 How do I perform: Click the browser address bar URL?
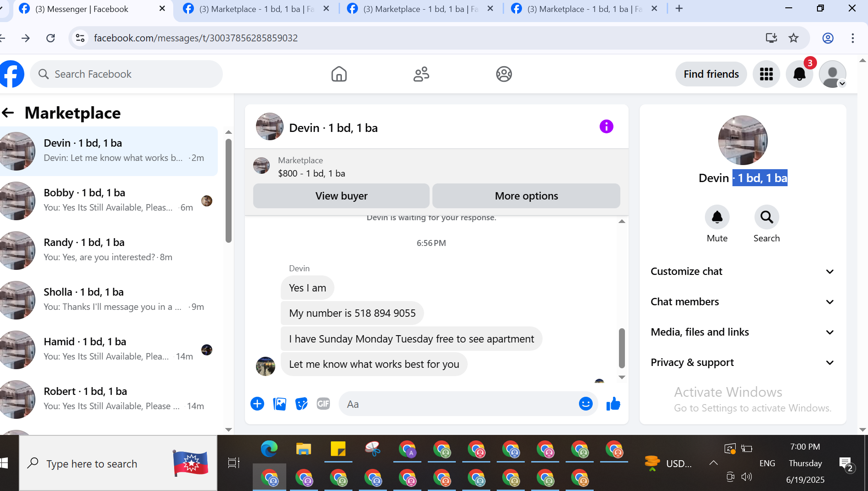(196, 38)
